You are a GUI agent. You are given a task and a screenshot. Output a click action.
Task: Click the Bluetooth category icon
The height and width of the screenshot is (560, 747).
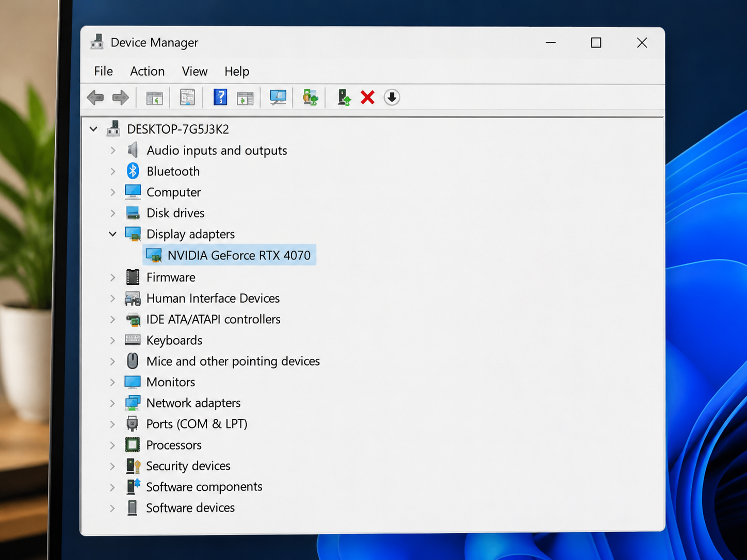click(x=133, y=171)
